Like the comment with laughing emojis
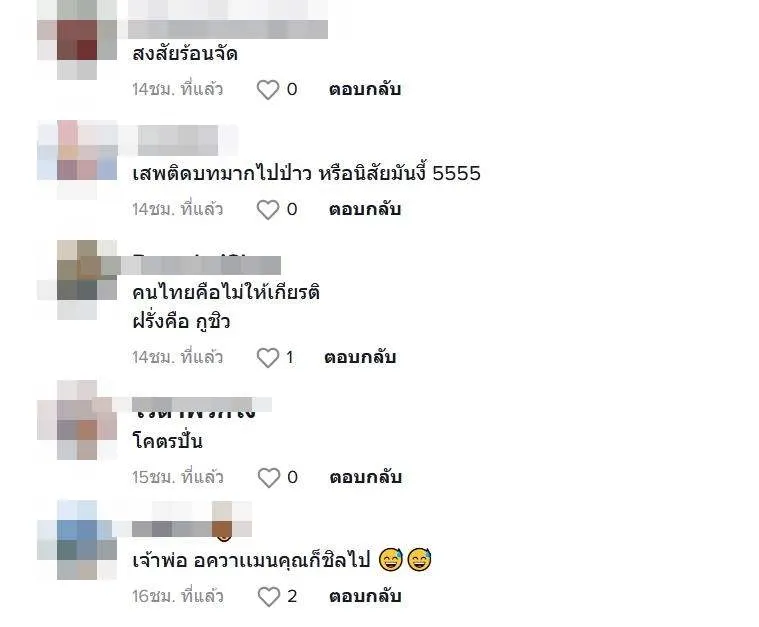Viewport: 759px width, 627px height. point(269,596)
